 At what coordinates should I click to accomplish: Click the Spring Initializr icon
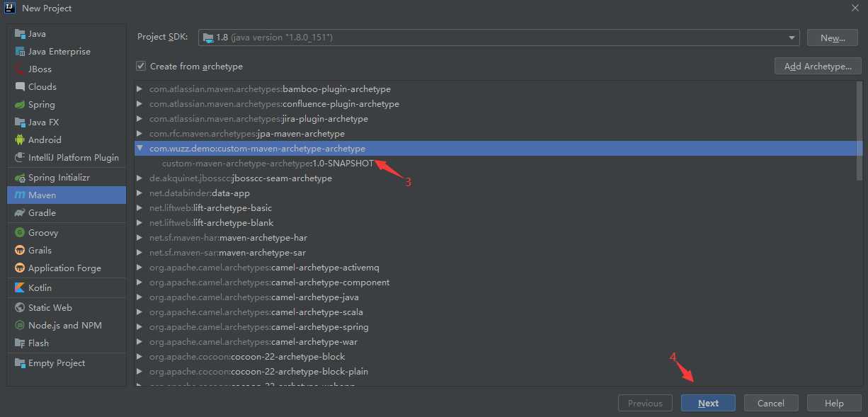tap(20, 178)
